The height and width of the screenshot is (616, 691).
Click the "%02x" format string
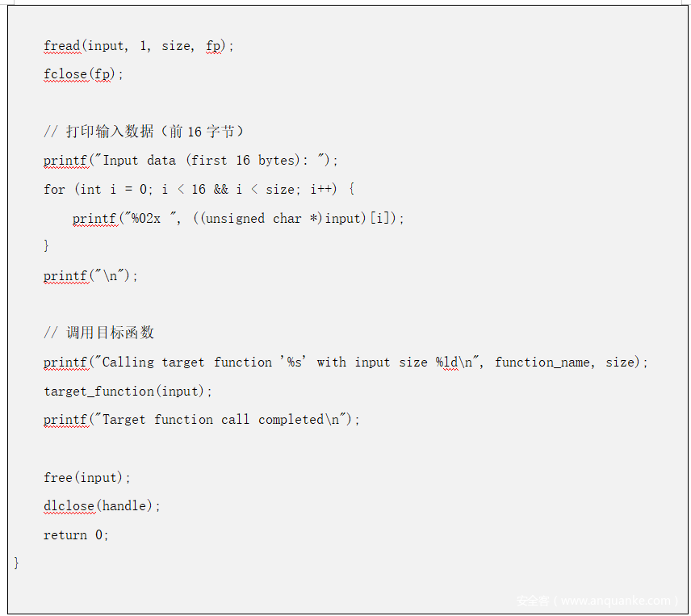[x=150, y=218]
